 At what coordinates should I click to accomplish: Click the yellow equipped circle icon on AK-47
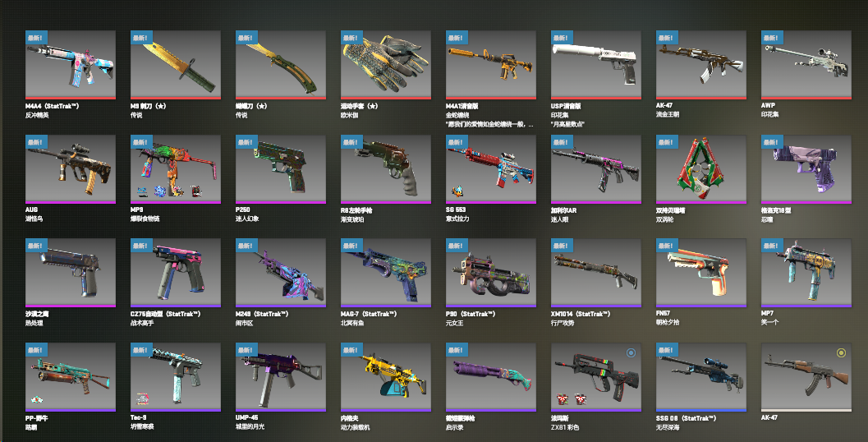(x=841, y=352)
